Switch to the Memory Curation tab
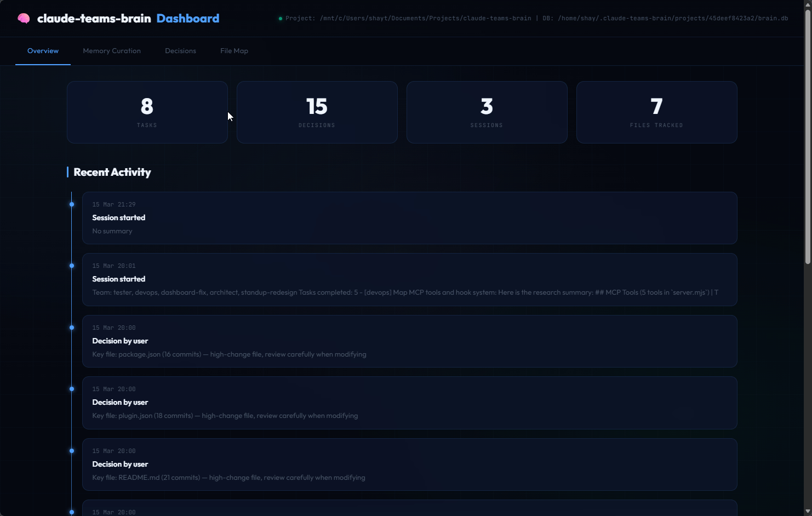 pyautogui.click(x=112, y=51)
